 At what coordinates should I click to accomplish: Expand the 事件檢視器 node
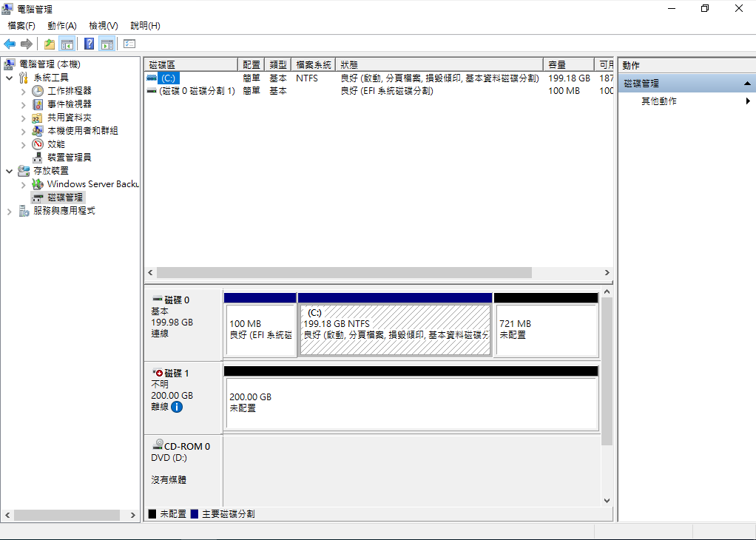(23, 104)
